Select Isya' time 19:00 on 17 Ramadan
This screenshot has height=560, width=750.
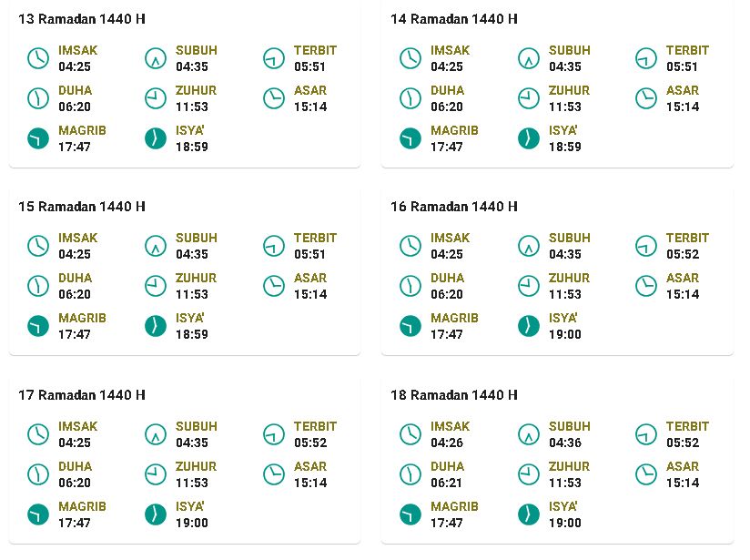(192, 524)
